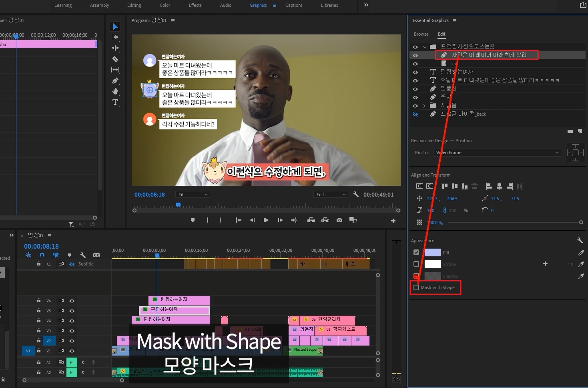This screenshot has width=588, height=388.
Task: Open 영상01 timeline panel menu
Action: pyautogui.click(x=50, y=235)
